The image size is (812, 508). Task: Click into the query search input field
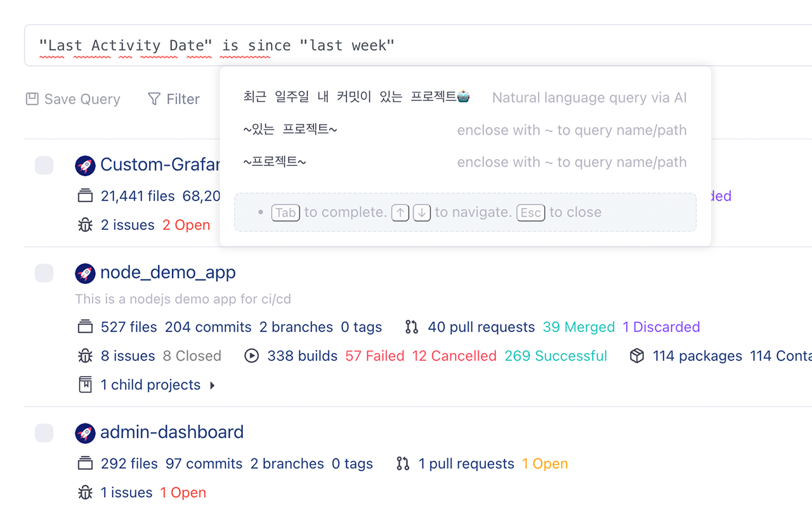click(419, 45)
